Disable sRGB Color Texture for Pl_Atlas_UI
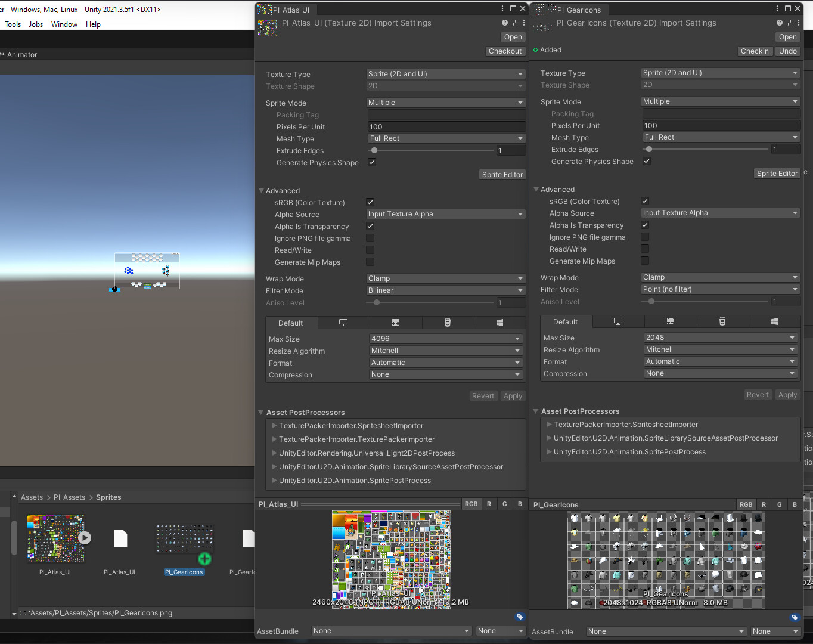 pos(370,202)
